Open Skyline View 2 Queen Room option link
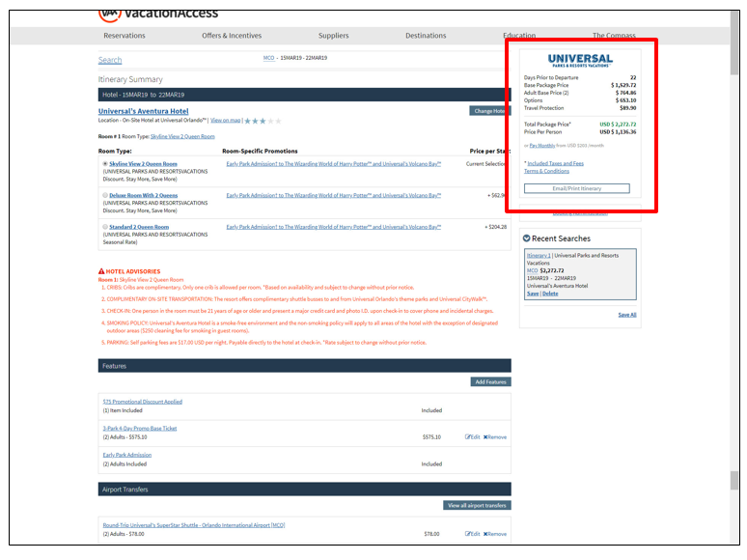 (143, 163)
